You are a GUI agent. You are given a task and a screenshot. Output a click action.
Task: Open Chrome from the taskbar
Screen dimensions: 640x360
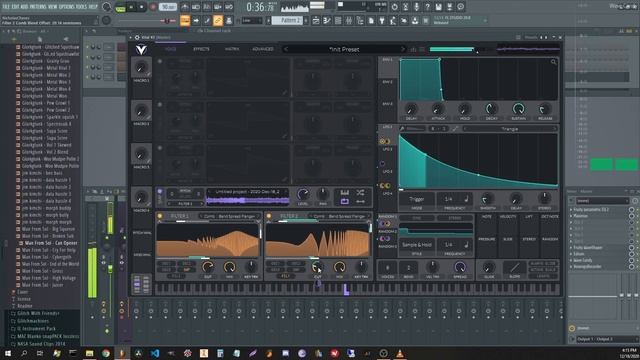point(106,353)
